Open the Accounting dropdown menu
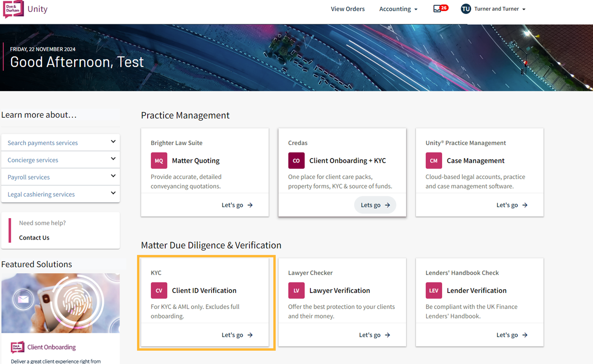593x364 pixels. coord(398,9)
